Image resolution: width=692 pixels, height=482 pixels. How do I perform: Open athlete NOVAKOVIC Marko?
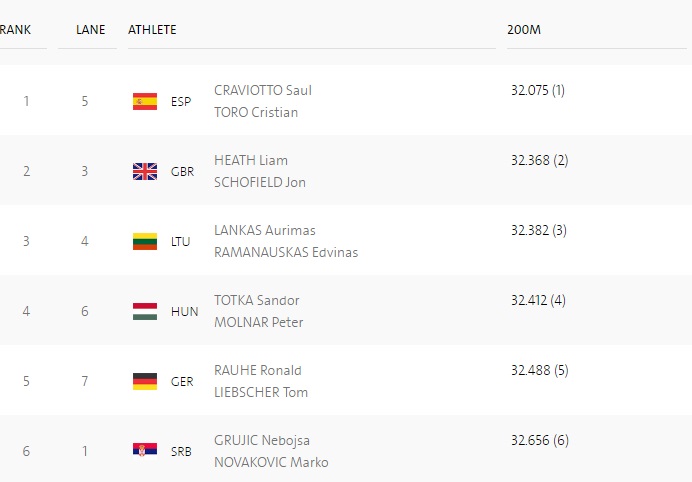(x=271, y=462)
